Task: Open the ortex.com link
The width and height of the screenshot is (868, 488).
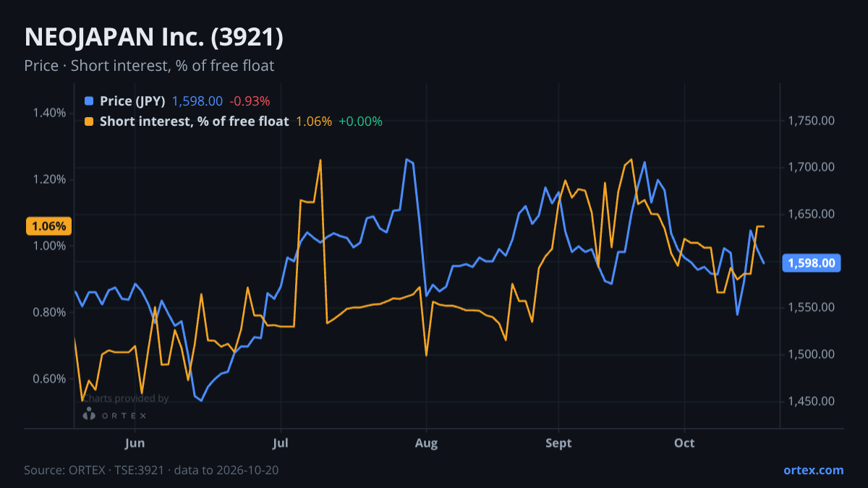Action: coord(813,470)
